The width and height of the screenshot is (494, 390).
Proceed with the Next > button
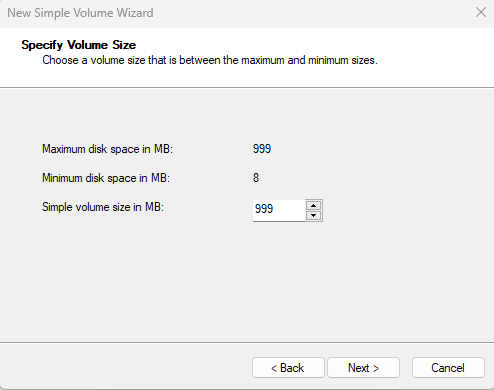(363, 368)
